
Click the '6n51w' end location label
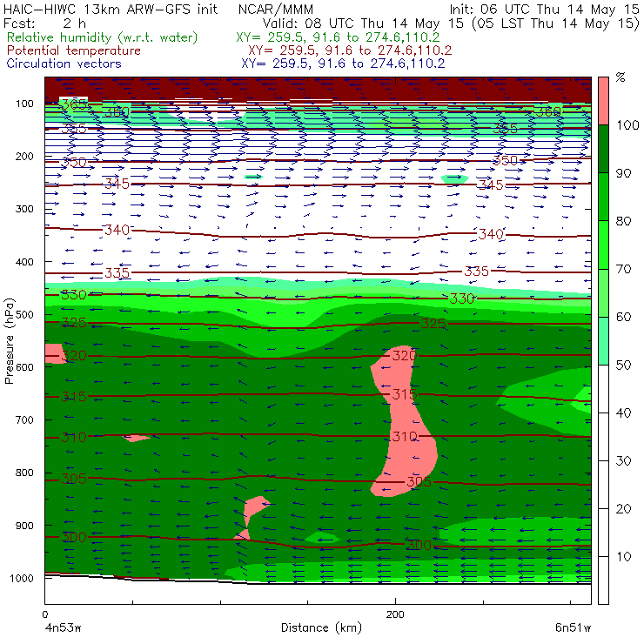click(573, 628)
